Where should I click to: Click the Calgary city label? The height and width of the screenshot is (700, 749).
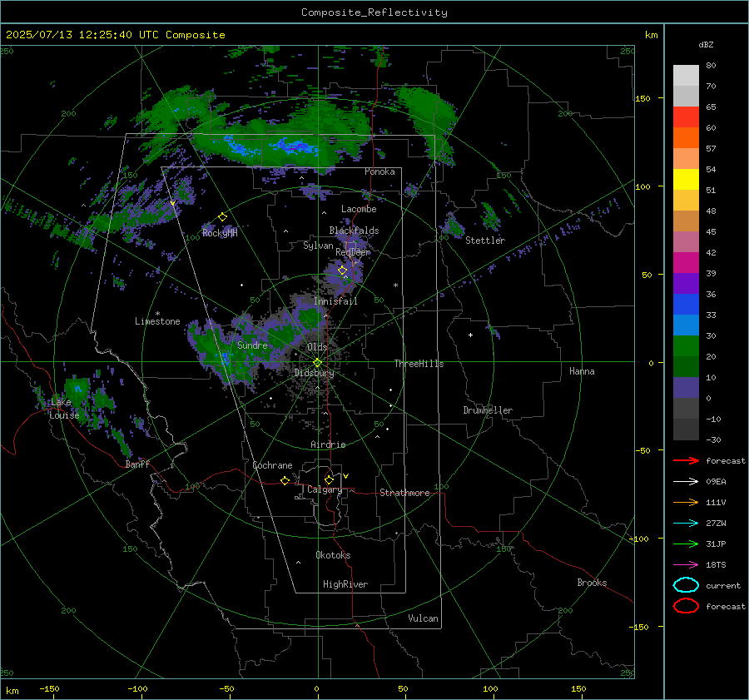pyautogui.click(x=325, y=489)
